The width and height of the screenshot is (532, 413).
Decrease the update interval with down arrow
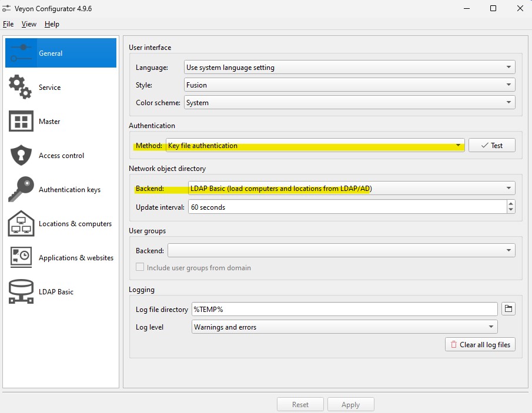[x=511, y=210]
